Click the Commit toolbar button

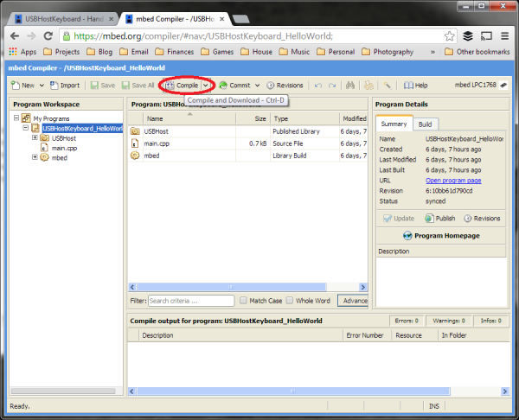(234, 86)
